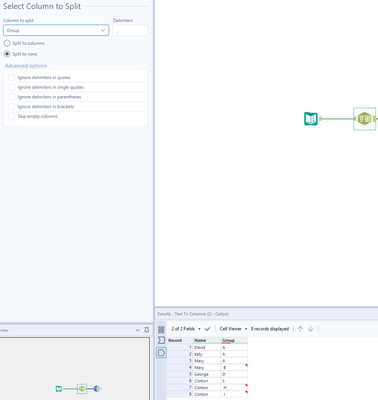Select the Group cell J in record 8
378x400 pixels.
click(x=234, y=394)
